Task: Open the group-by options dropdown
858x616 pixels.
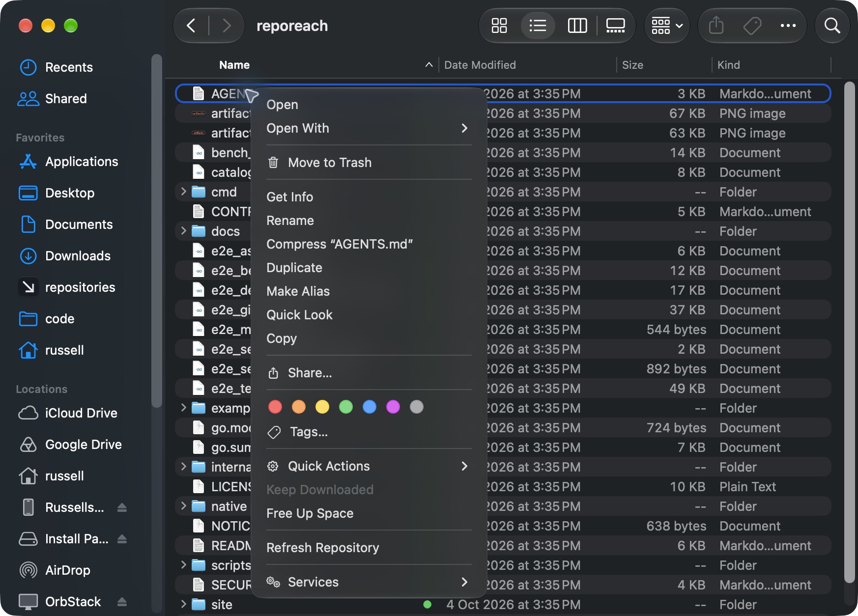Action: 667,26
